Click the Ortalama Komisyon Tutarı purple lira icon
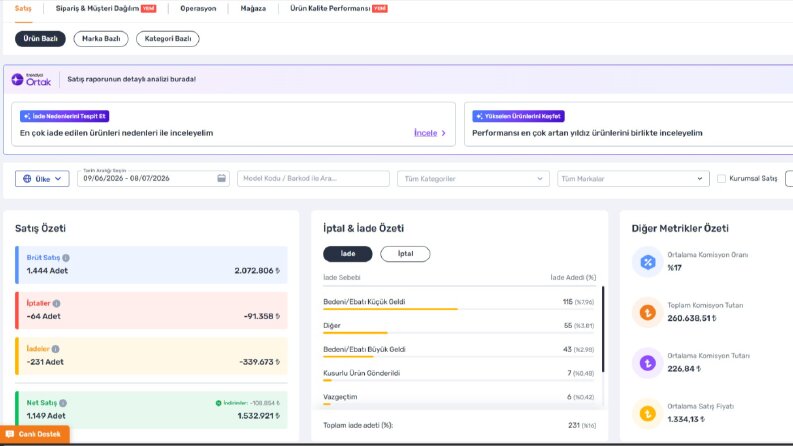The height and width of the screenshot is (446, 793). [648, 363]
